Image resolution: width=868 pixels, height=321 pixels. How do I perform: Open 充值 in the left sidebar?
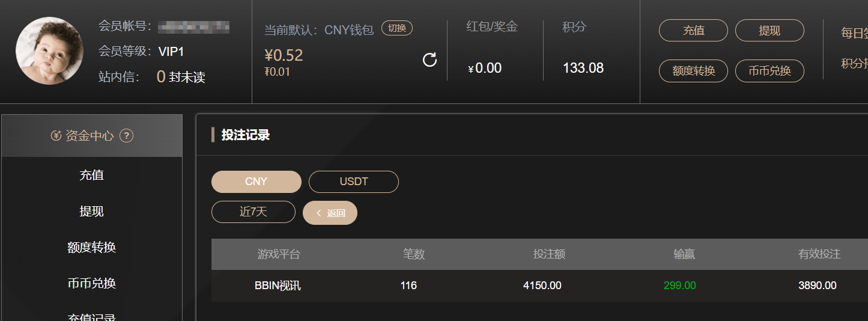[92, 175]
